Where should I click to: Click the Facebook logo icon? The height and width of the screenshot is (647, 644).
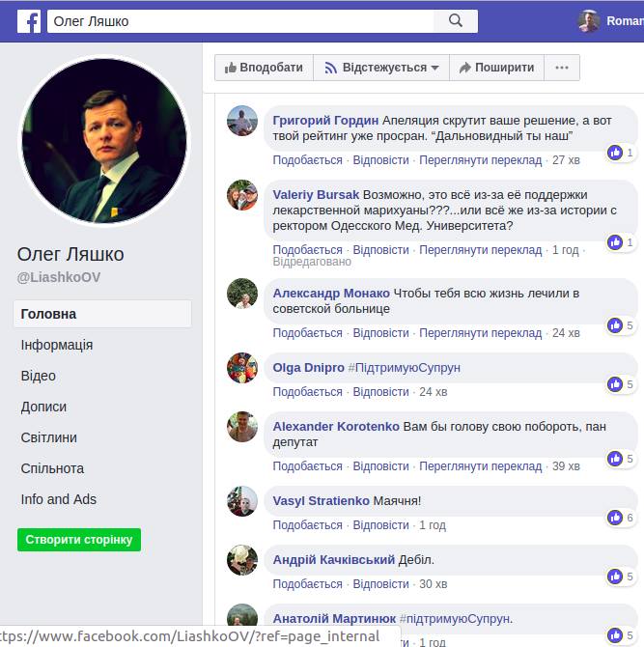[x=29, y=20]
